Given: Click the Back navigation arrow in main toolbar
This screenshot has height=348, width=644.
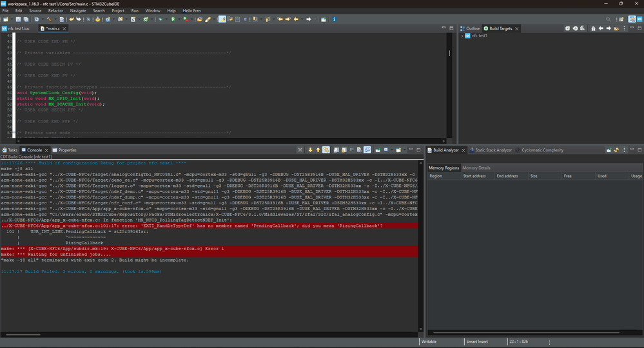Looking at the screenshot, I should click(296, 19).
